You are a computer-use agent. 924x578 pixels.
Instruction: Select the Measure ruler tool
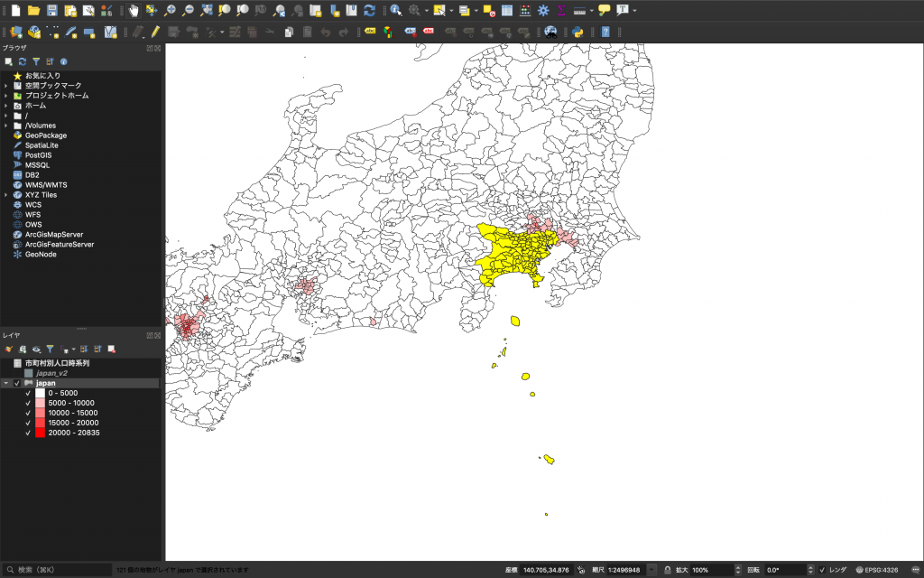pos(579,10)
